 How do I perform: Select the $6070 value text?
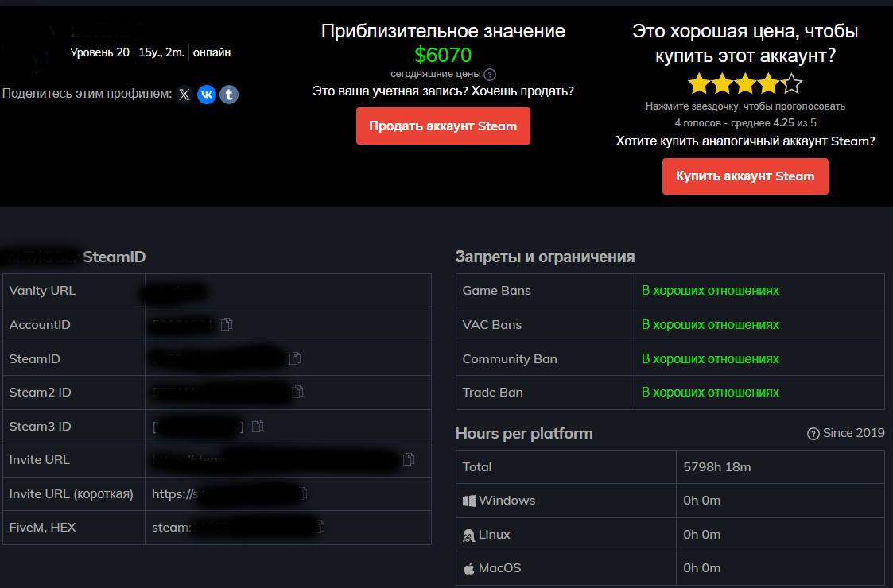point(443,55)
